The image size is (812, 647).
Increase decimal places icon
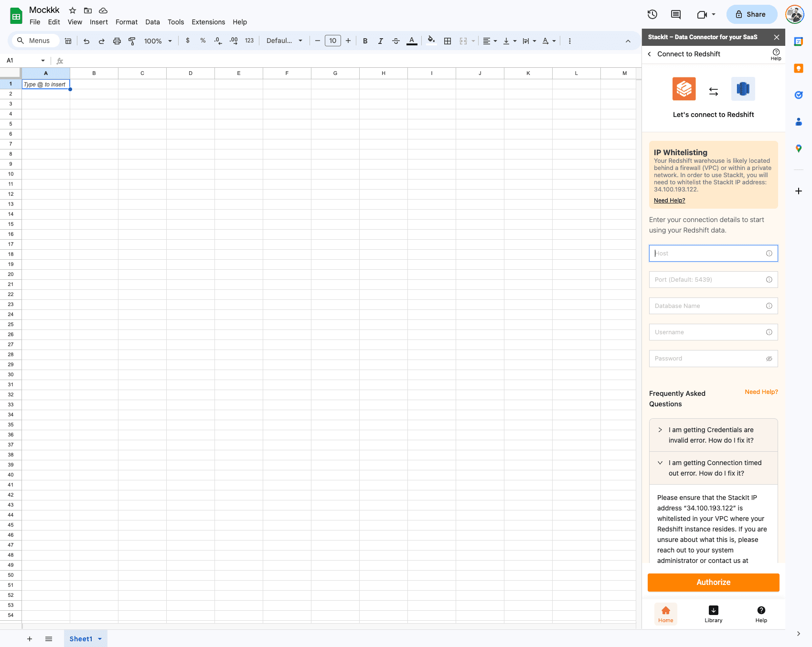234,41
